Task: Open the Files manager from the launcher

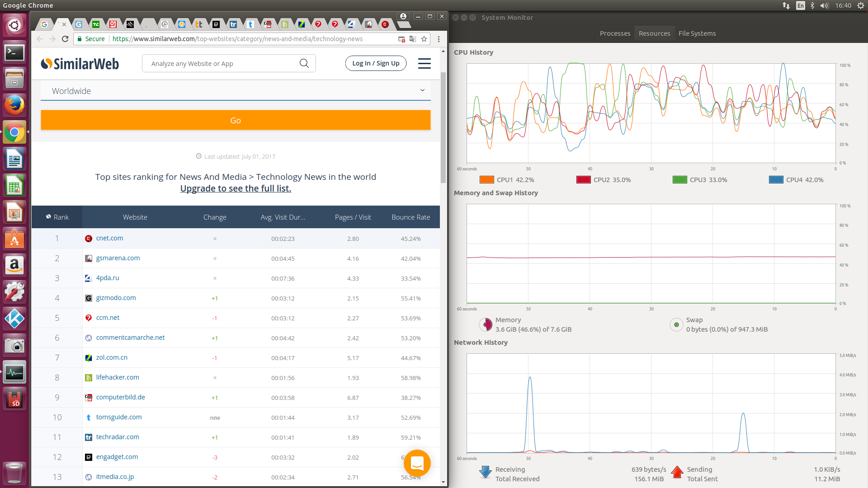Action: [x=14, y=79]
